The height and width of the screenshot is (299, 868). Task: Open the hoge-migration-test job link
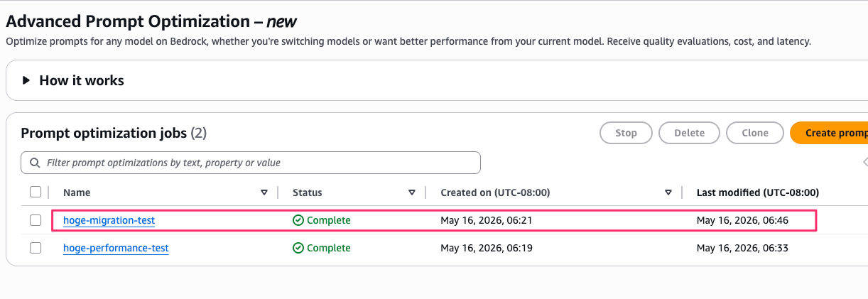(x=109, y=220)
